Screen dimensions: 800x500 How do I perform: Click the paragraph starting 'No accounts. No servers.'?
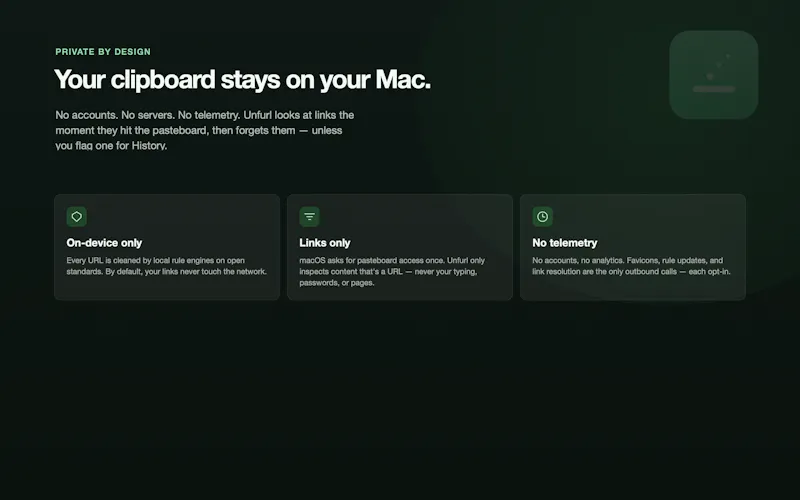[205, 130]
